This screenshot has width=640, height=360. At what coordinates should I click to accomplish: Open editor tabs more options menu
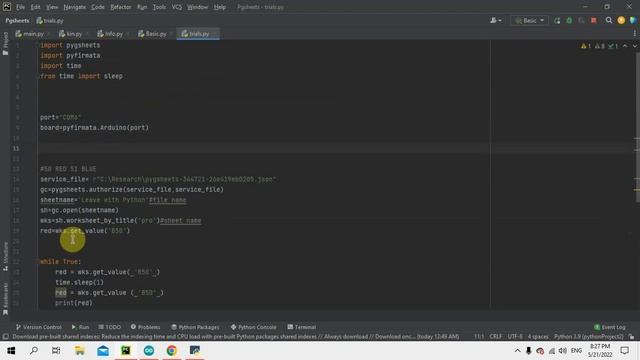(x=635, y=34)
